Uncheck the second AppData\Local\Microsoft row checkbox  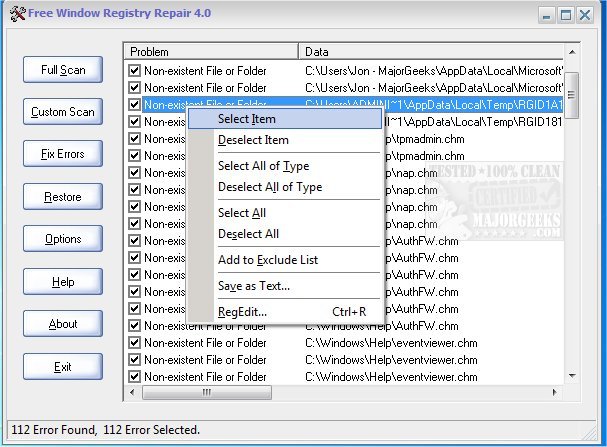click(134, 87)
